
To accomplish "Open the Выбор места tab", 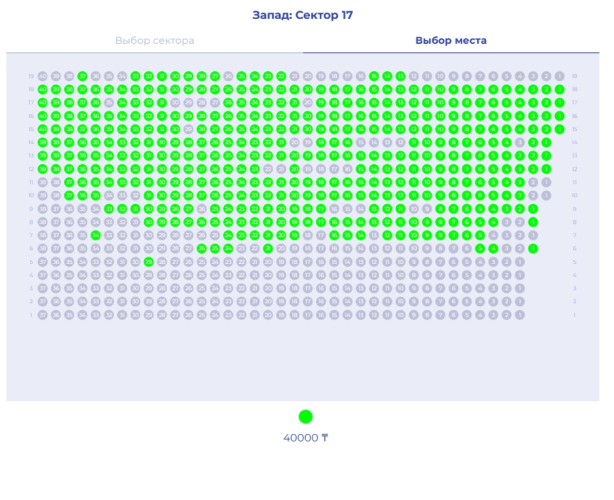I will [x=451, y=41].
